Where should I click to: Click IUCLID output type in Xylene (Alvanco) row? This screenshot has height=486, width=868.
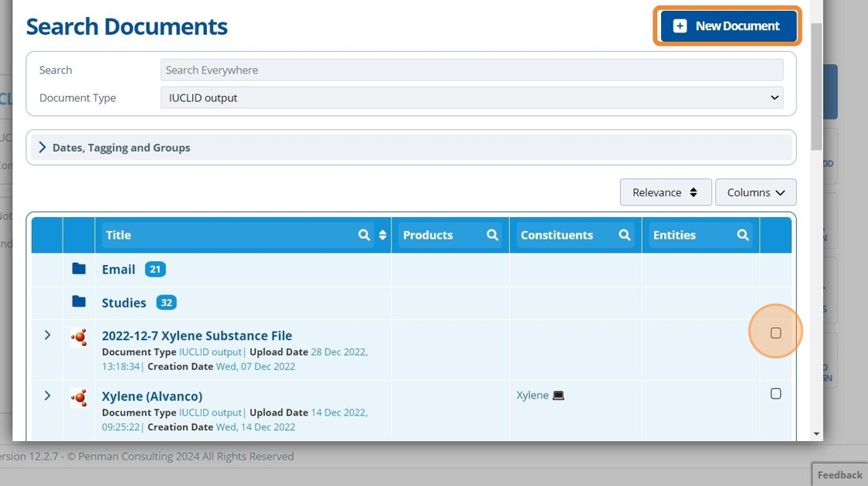(210, 413)
